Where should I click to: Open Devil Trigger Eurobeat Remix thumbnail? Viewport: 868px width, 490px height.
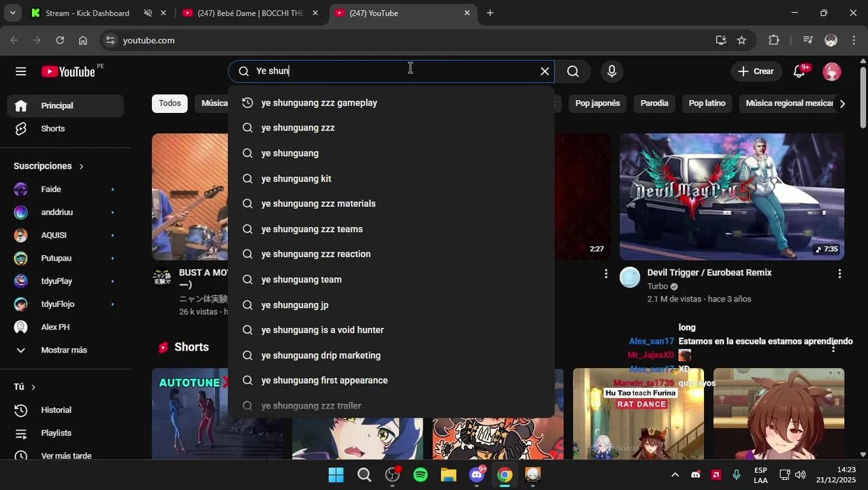(x=732, y=197)
